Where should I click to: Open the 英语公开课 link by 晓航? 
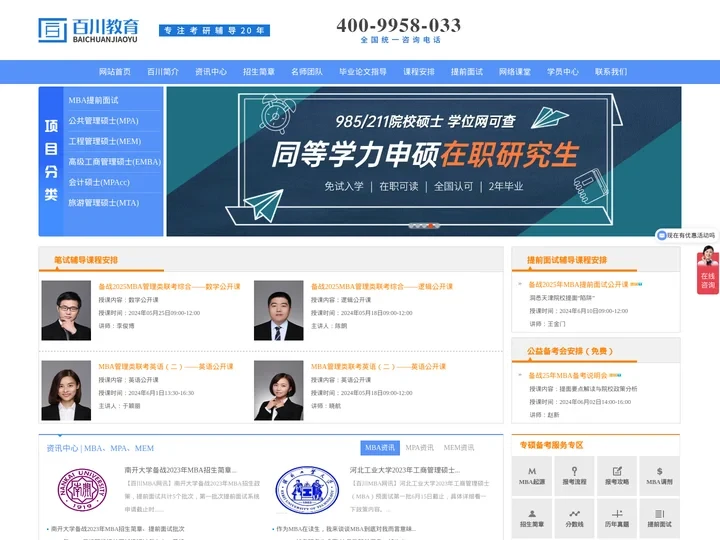coord(378,366)
